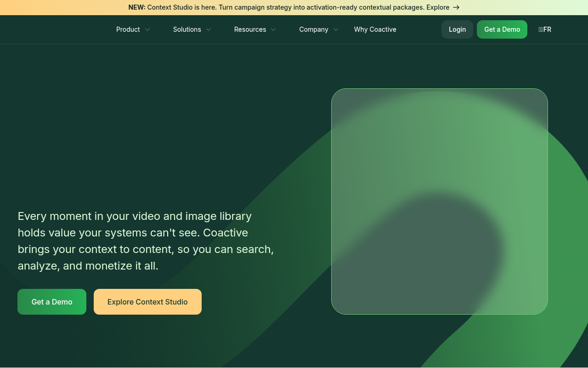Click the hero paragraph starting 'Every moment'

point(146,241)
